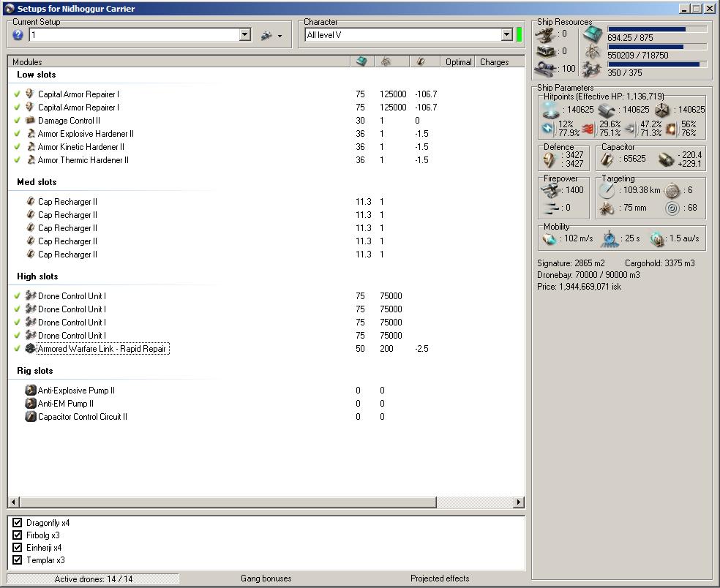The image size is (720, 588).
Task: Open the Current Setup dropdown arrow
Action: tap(244, 34)
